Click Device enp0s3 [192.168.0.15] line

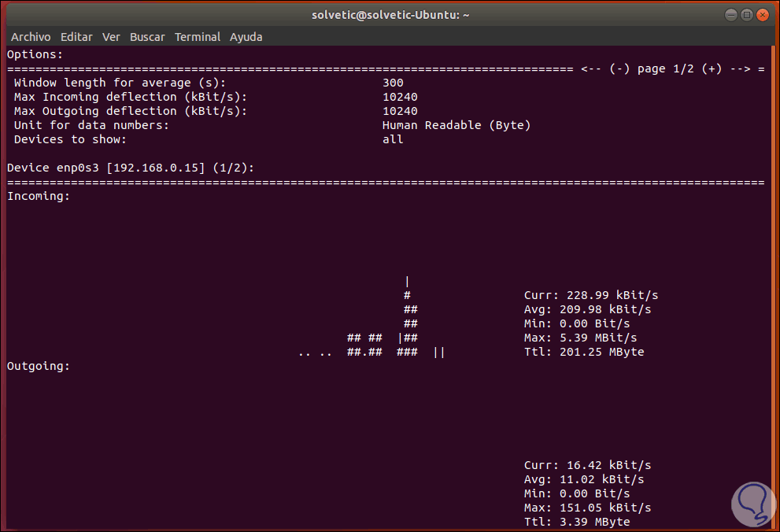click(x=131, y=168)
